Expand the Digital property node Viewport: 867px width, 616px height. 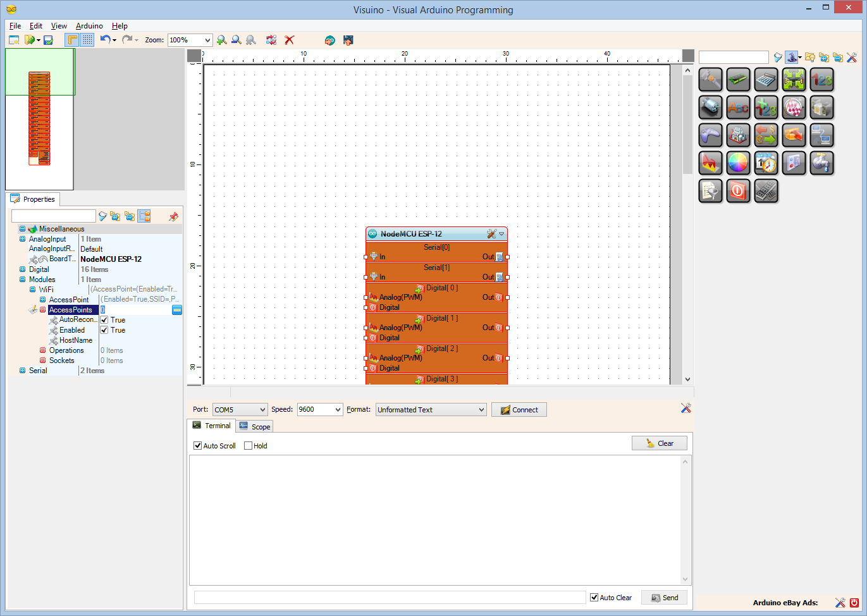(x=23, y=269)
